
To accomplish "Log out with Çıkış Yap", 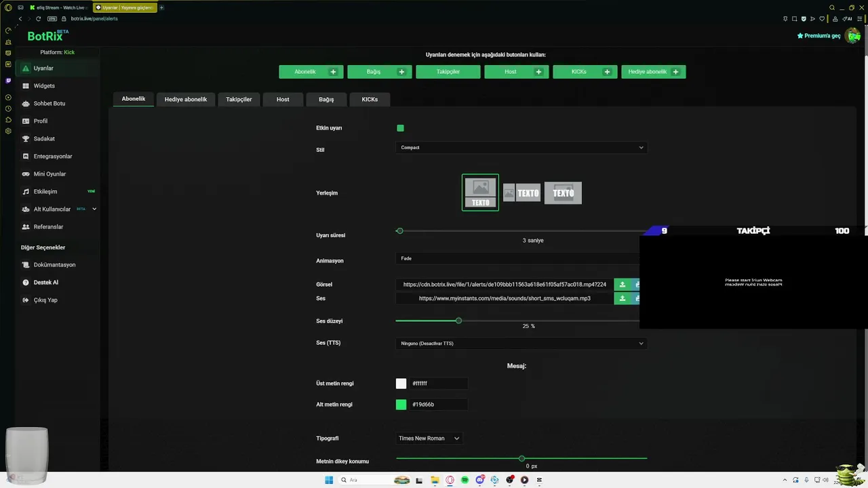I will coord(57,300).
